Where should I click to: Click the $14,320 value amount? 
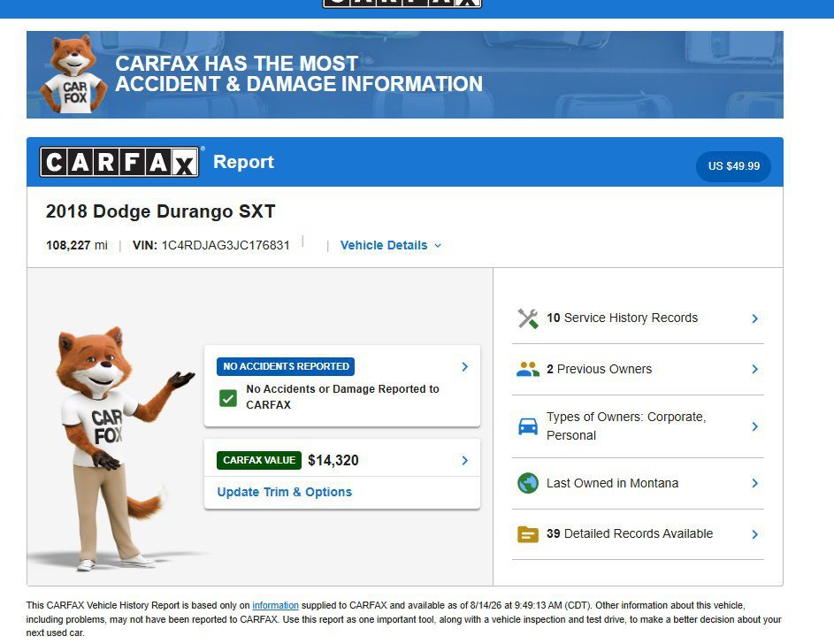click(333, 460)
